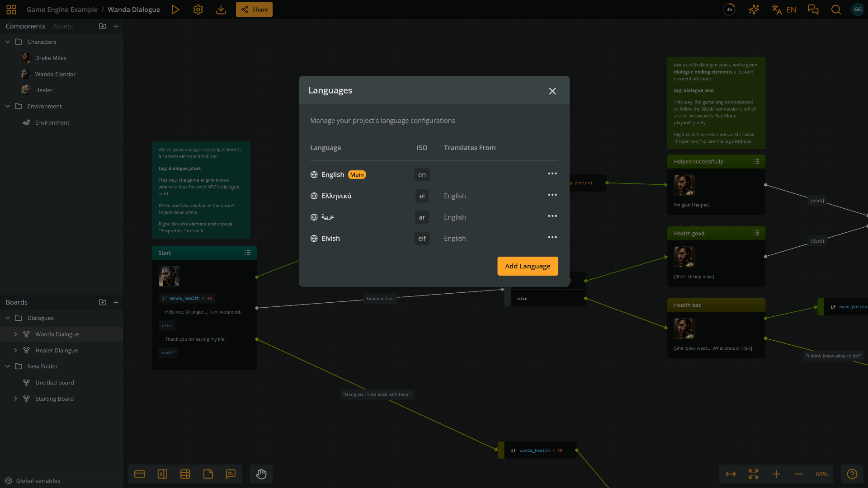The width and height of the screenshot is (868, 488).
Task: Switch to the Assets tab
Action: coord(62,26)
